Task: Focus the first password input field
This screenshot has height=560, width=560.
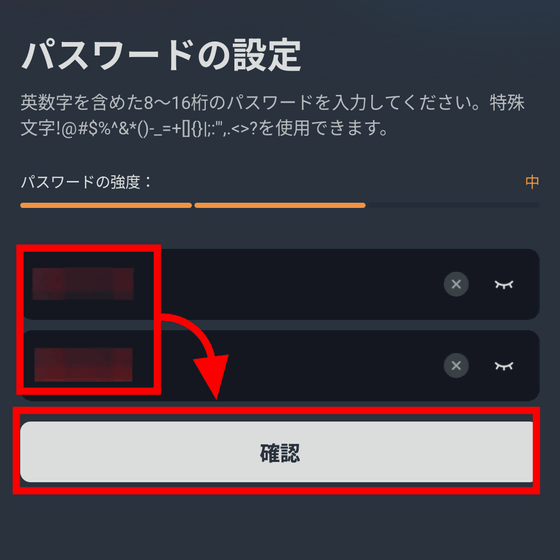Action: [280, 284]
